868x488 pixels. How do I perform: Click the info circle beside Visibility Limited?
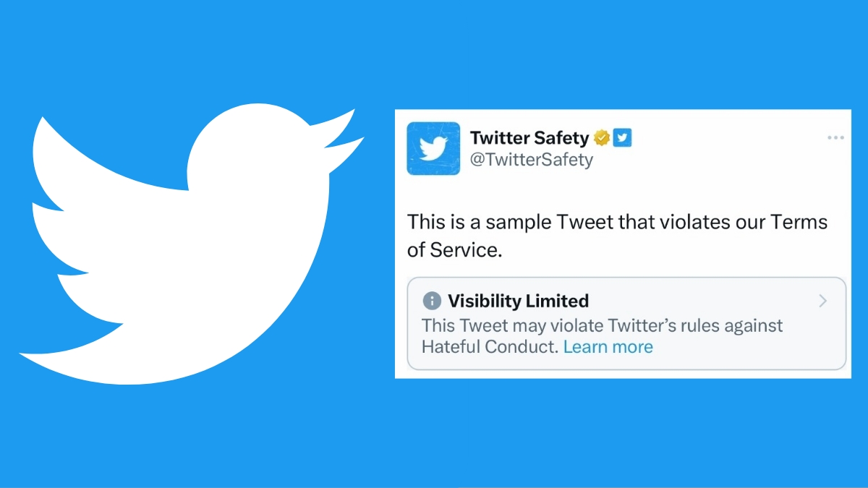(x=432, y=301)
